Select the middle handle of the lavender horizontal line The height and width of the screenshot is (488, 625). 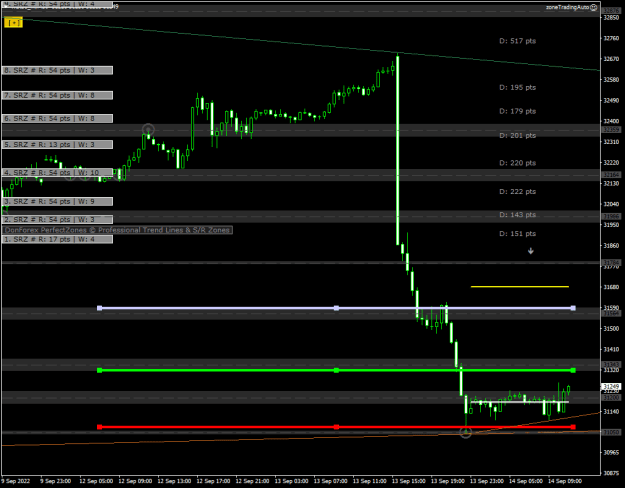[336, 308]
